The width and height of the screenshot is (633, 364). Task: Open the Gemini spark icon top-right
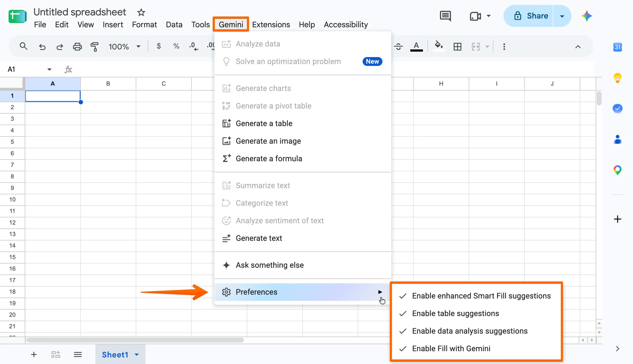tap(587, 16)
